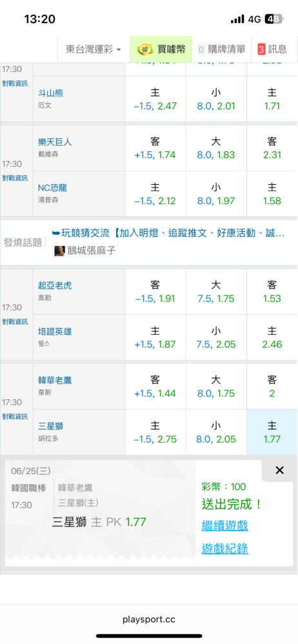
Task: Tap the 購牌清單 tab
Action: (x=221, y=50)
